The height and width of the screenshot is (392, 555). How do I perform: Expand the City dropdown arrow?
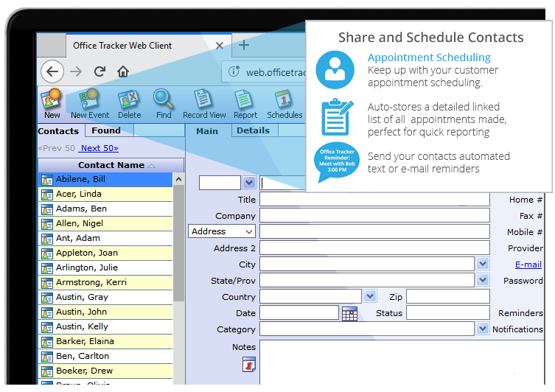[x=483, y=264]
